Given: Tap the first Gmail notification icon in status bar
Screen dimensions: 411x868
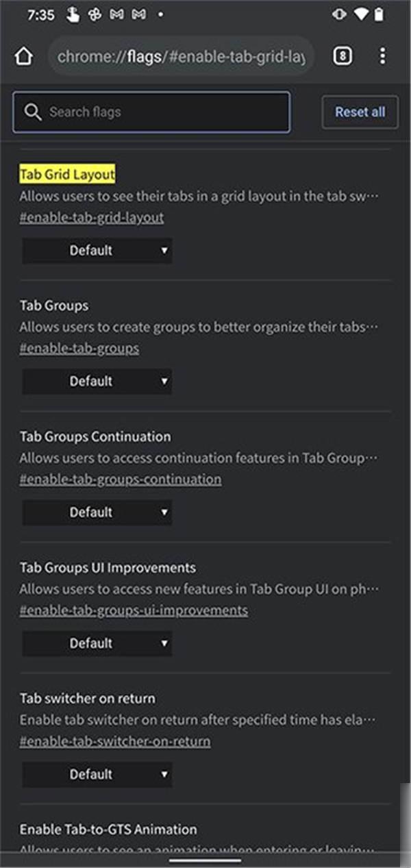Looking at the screenshot, I should point(116,14).
